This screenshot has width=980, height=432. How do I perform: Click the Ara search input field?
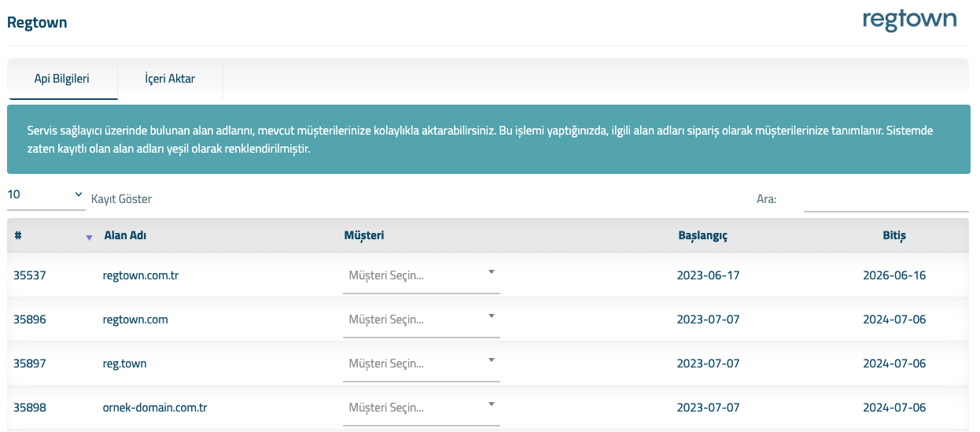pyautogui.click(x=886, y=199)
